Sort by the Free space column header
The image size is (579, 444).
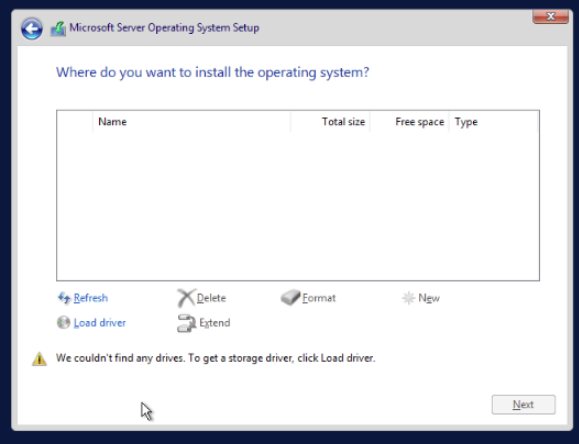410,122
